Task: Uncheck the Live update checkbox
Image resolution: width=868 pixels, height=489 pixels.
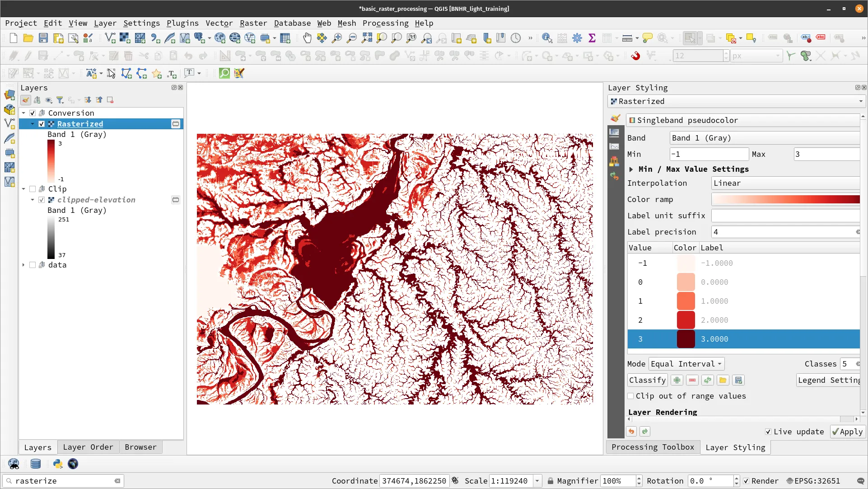Action: [768, 432]
